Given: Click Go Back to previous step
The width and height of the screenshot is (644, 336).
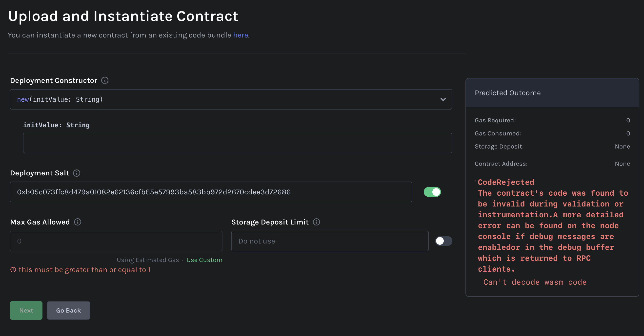Looking at the screenshot, I should (x=68, y=310).
